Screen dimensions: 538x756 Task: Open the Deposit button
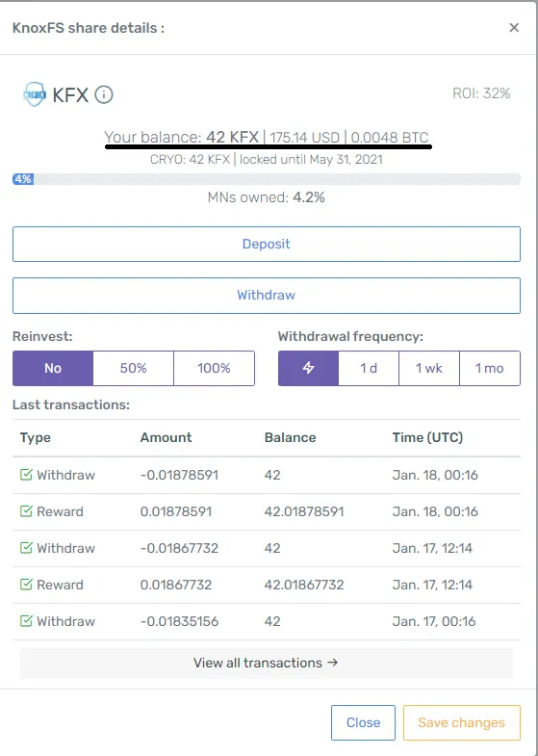(267, 244)
